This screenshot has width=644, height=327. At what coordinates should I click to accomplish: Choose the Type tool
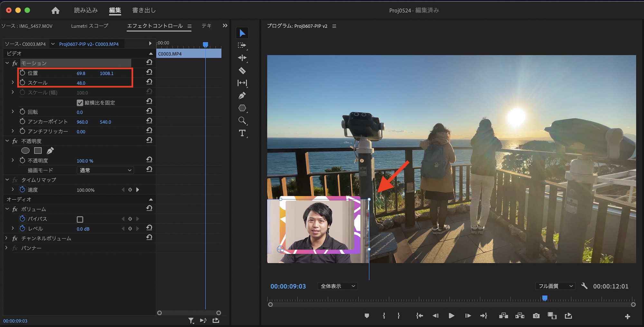(242, 133)
